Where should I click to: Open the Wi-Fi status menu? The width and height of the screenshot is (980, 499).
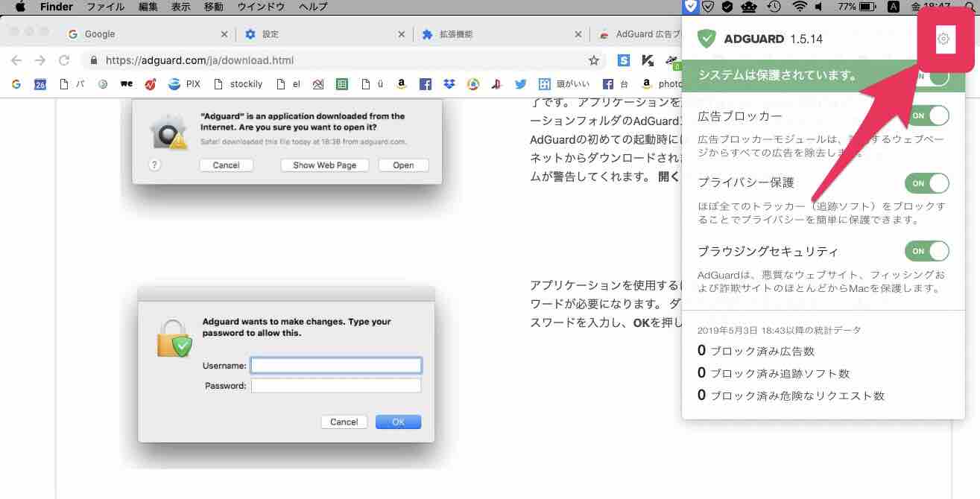coord(800,7)
